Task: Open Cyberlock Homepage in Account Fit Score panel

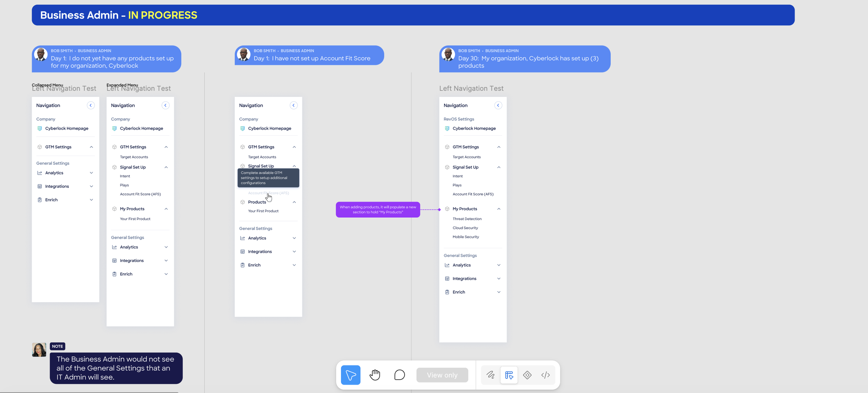Action: [269, 129]
